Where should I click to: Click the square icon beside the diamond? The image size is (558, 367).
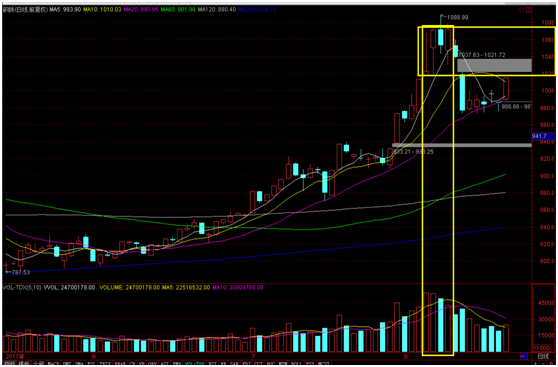528,10
